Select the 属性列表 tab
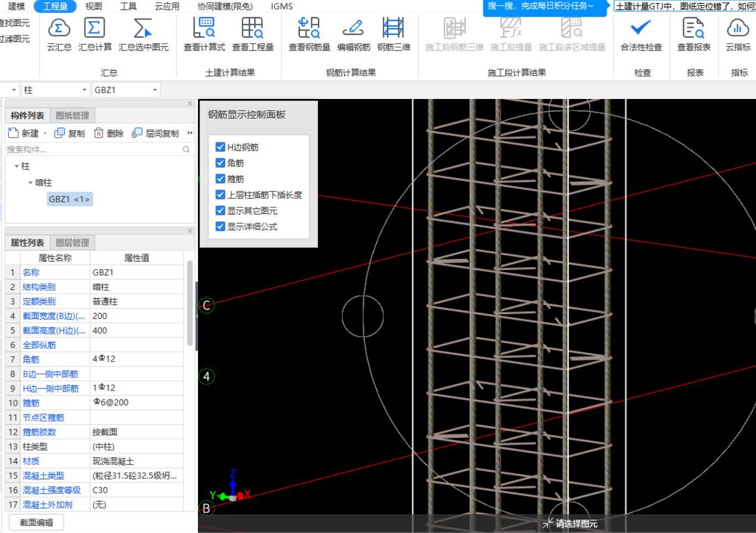The image size is (756, 533). 27,243
